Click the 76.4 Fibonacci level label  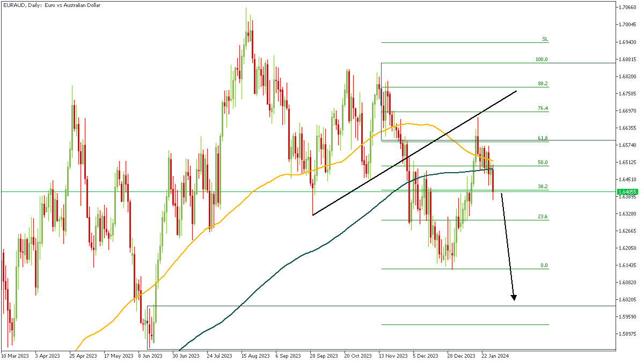tap(542, 109)
